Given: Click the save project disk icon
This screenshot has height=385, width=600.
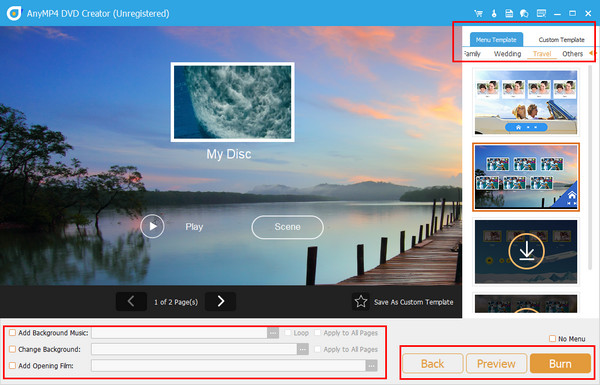Looking at the screenshot, I should point(509,13).
